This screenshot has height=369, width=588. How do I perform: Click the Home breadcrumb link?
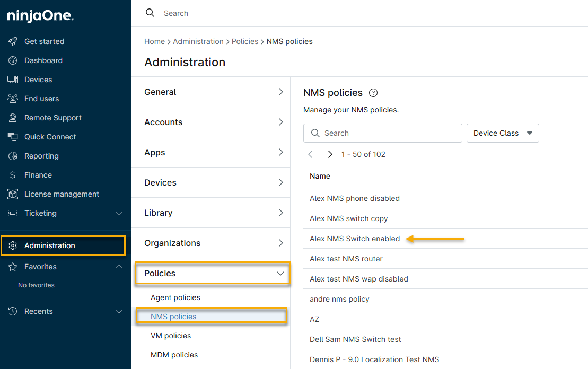[x=154, y=41]
